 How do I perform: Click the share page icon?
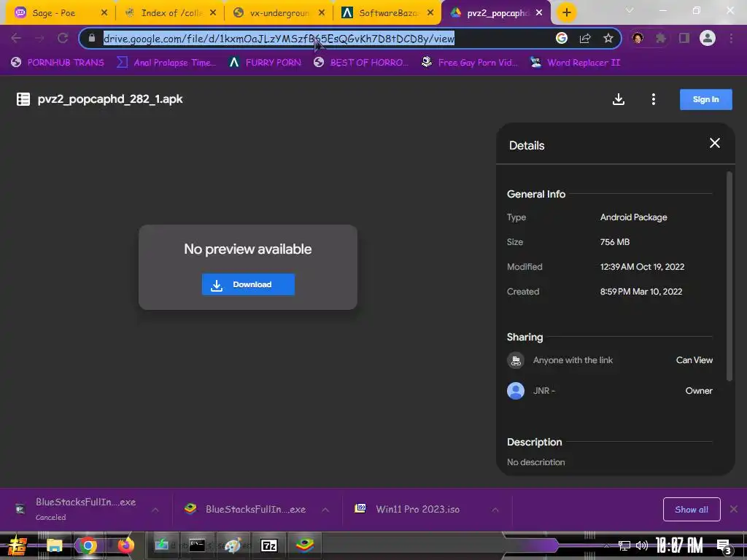(585, 38)
